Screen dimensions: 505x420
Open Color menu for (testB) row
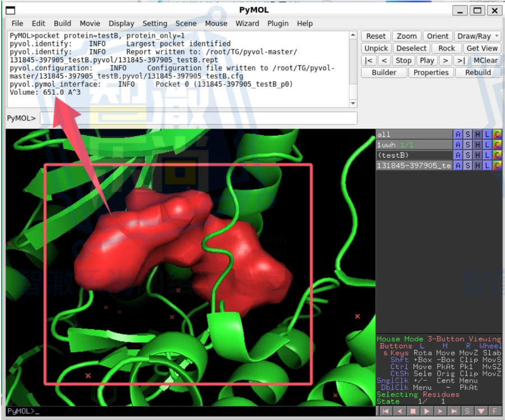point(497,155)
